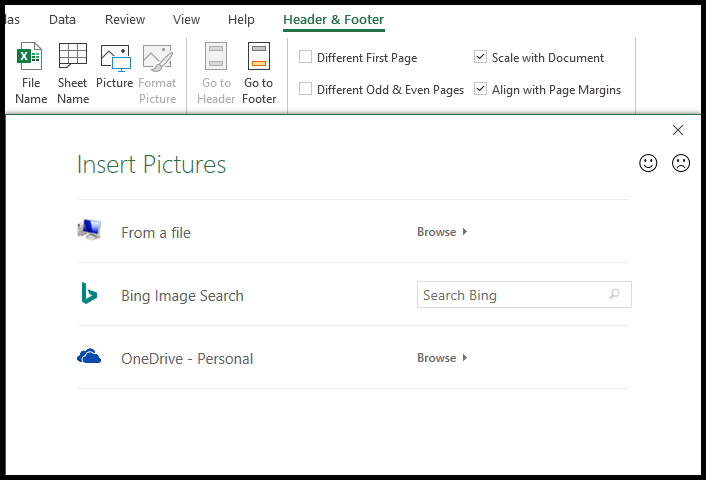Click the OneDrive cloud icon
Viewport: 706px width, 480px height.
coord(89,356)
